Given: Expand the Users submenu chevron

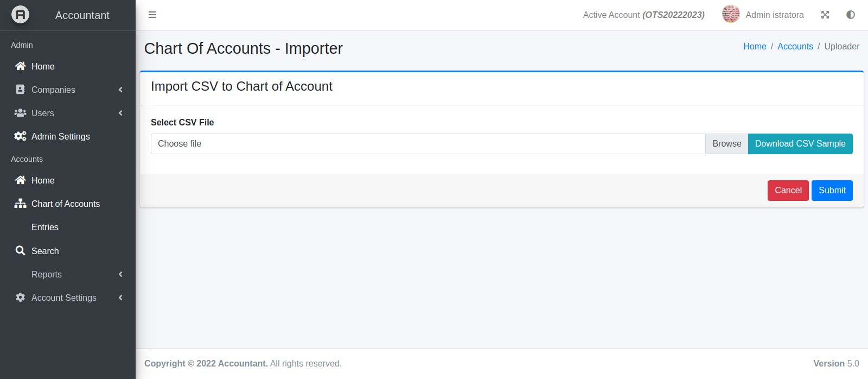Looking at the screenshot, I should click(120, 113).
